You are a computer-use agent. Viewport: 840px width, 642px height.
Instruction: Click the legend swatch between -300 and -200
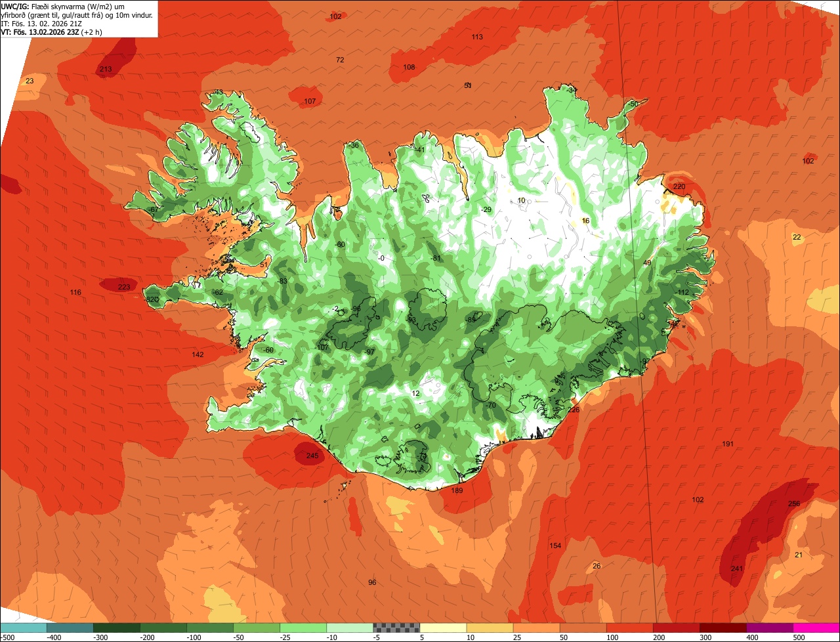(117, 628)
